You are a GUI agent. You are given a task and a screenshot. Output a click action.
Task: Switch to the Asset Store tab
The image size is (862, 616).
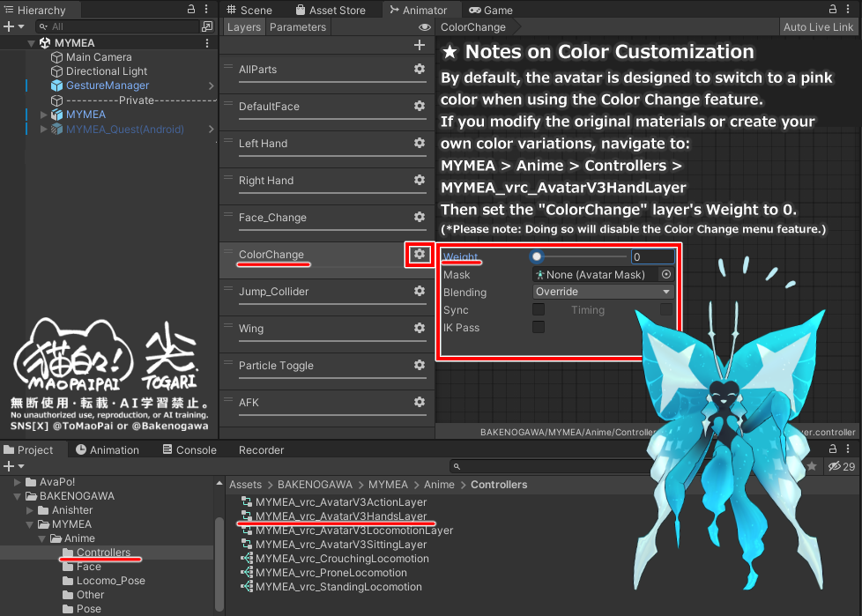(x=331, y=10)
